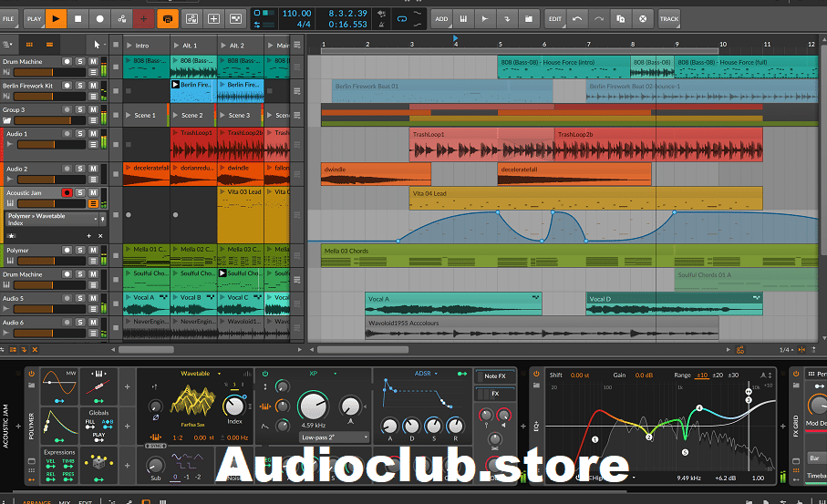This screenshot has height=504, width=827.
Task: Select the pointer tool in arranger header
Action: coord(98,44)
